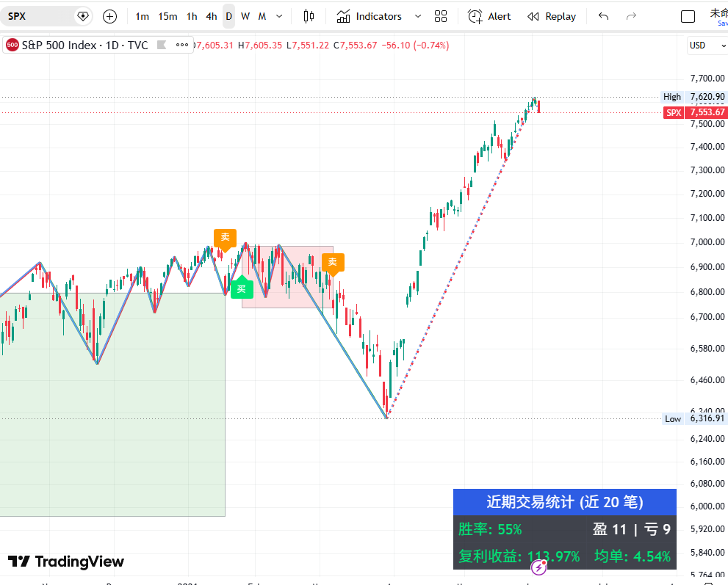Switch to the 1h timeframe
Screen dimensions: 728x585
192,16
